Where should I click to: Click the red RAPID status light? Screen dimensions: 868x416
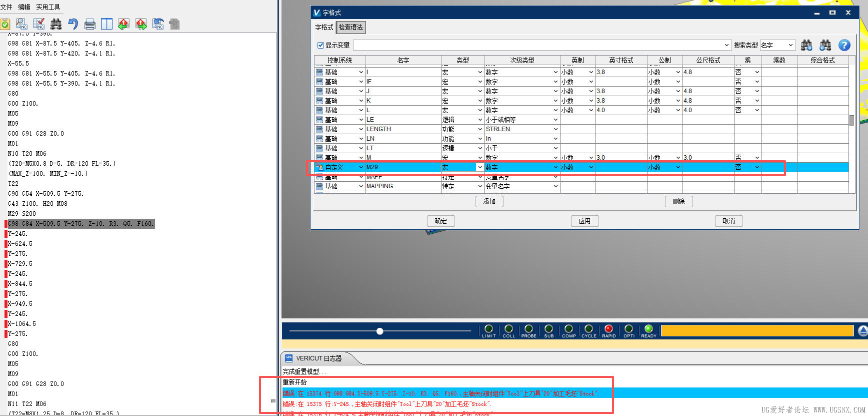[x=609, y=329]
